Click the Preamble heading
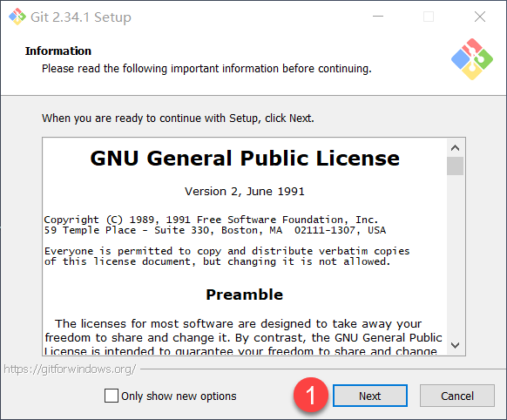The width and height of the screenshot is (507, 420). coord(245,295)
